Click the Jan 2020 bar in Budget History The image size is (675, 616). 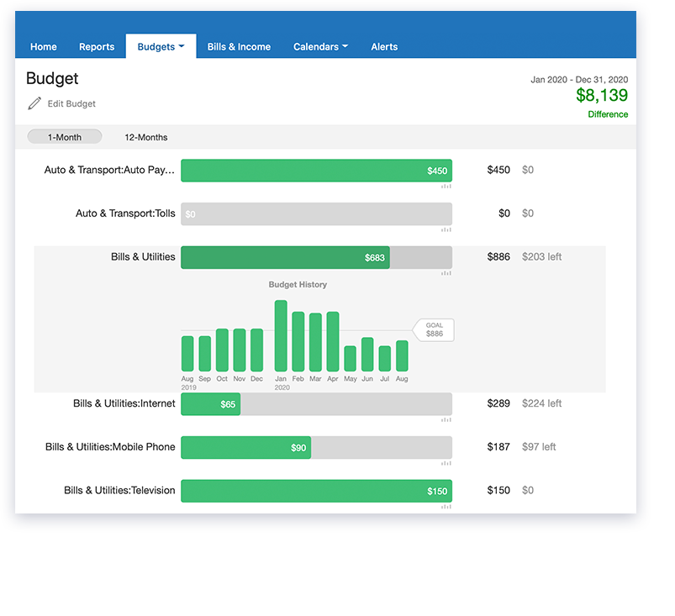(281, 336)
